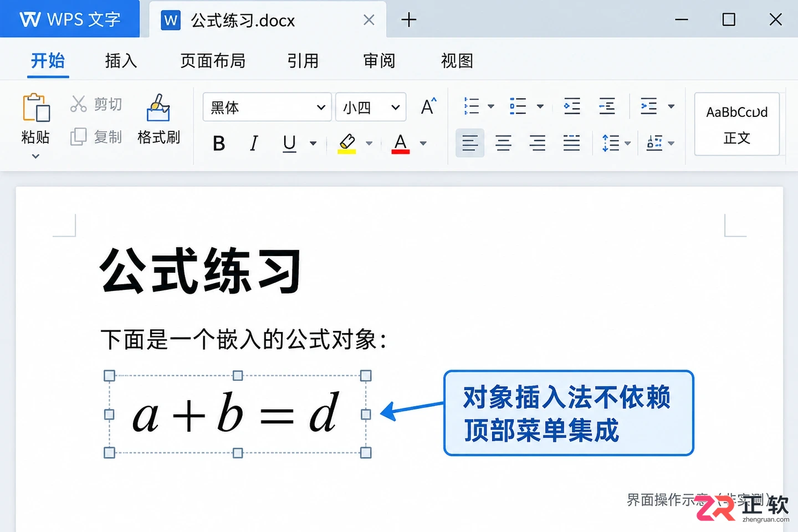Open line spacing dropdown arrow
The width and height of the screenshot is (798, 532).
tap(628, 144)
